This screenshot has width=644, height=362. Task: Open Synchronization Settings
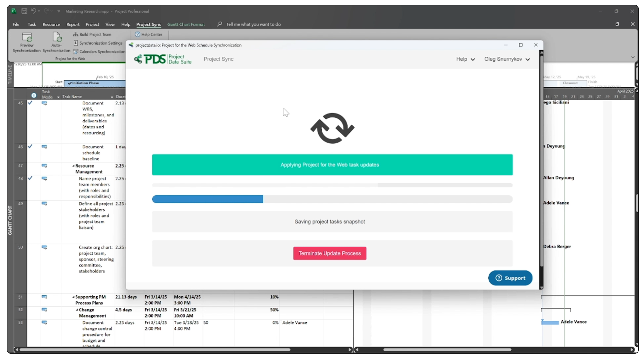(98, 43)
